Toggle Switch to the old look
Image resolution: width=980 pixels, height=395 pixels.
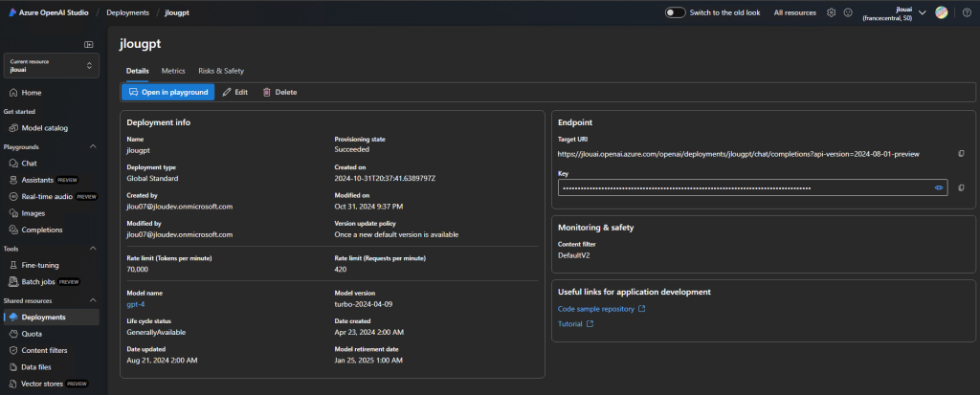pos(675,12)
